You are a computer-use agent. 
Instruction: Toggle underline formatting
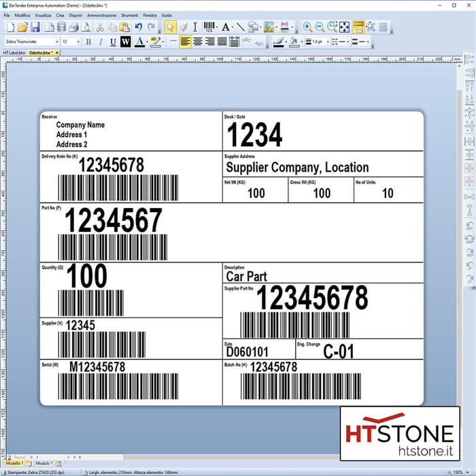pyautogui.click(x=113, y=41)
